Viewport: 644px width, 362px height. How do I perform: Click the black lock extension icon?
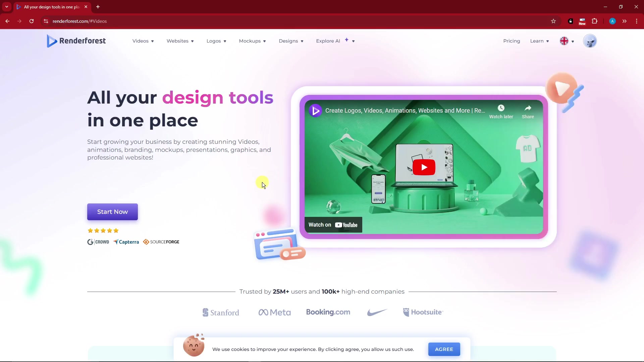coord(571,21)
